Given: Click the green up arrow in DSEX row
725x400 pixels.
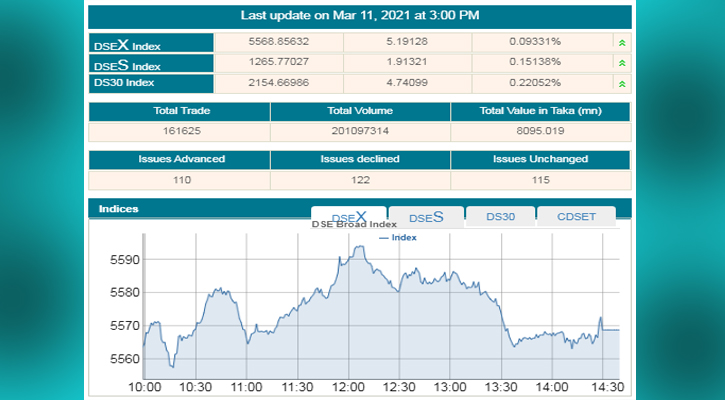Looking at the screenshot, I should [622, 43].
